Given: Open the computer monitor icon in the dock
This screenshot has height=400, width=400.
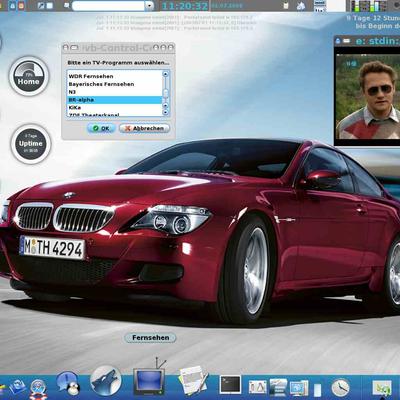Looking at the screenshot, I should [299, 388].
